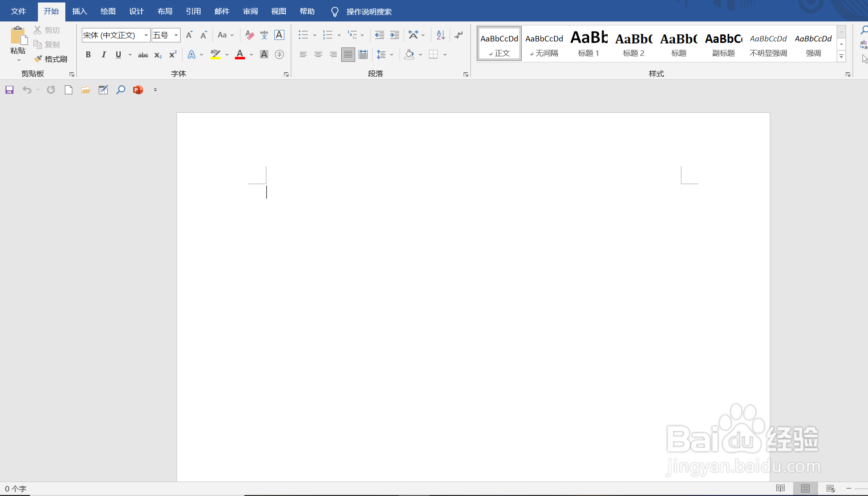Apply yellow text highlight color

click(216, 54)
